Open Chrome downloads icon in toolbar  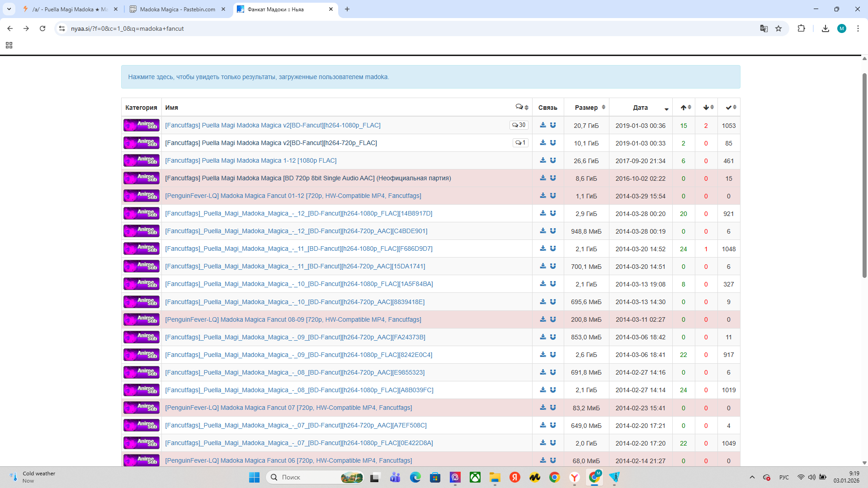point(826,28)
